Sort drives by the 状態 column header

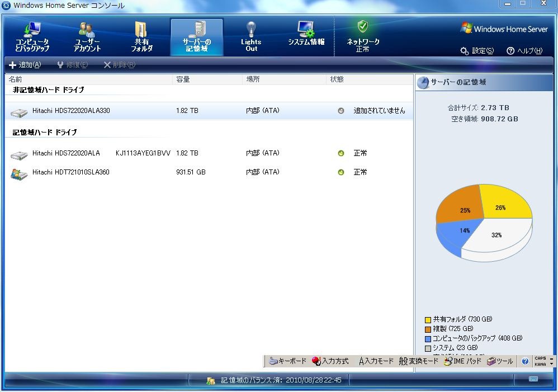(370, 79)
